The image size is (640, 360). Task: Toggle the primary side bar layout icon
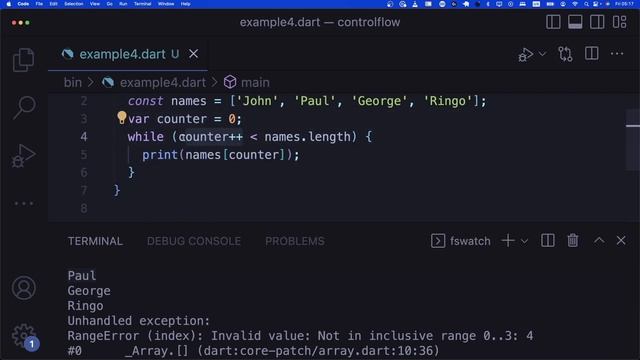click(553, 22)
